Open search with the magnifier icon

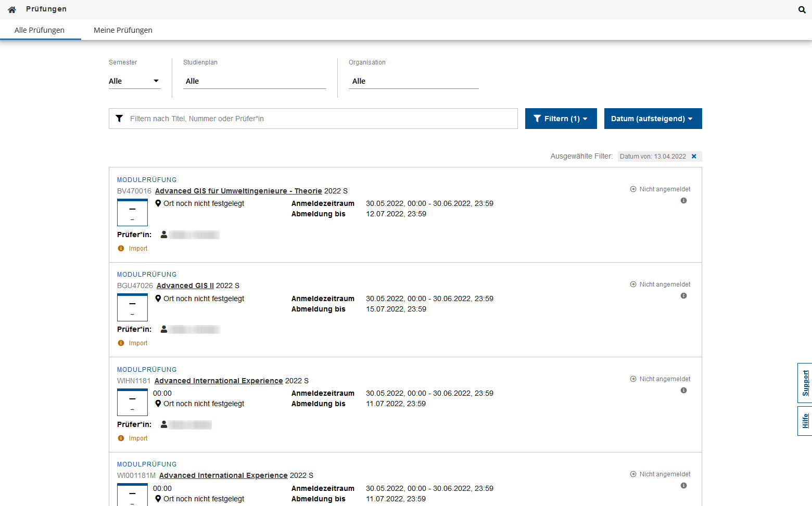[x=802, y=9]
